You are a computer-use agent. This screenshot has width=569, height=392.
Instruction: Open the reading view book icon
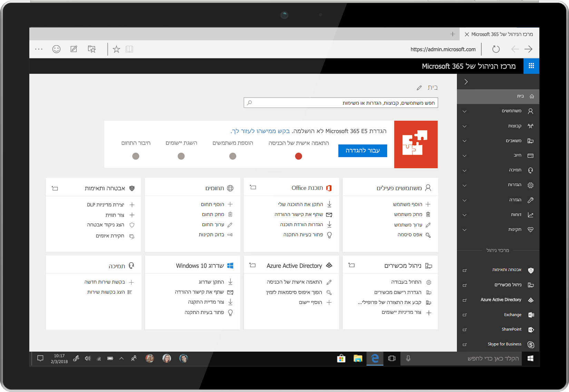[x=129, y=49]
